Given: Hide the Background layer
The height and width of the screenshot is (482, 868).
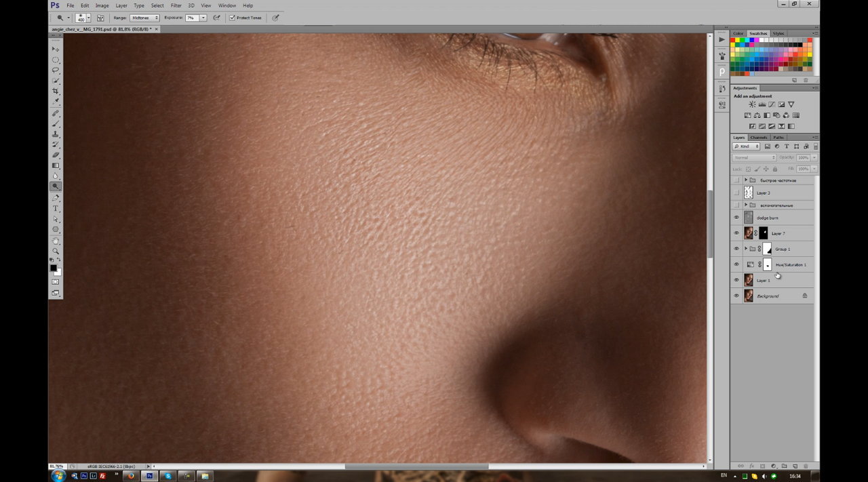Looking at the screenshot, I should point(736,296).
